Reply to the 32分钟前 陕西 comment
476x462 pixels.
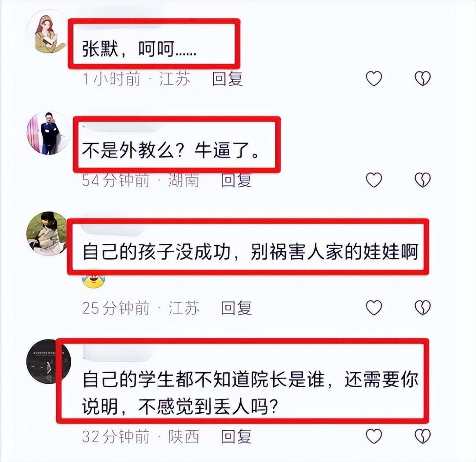click(x=236, y=436)
